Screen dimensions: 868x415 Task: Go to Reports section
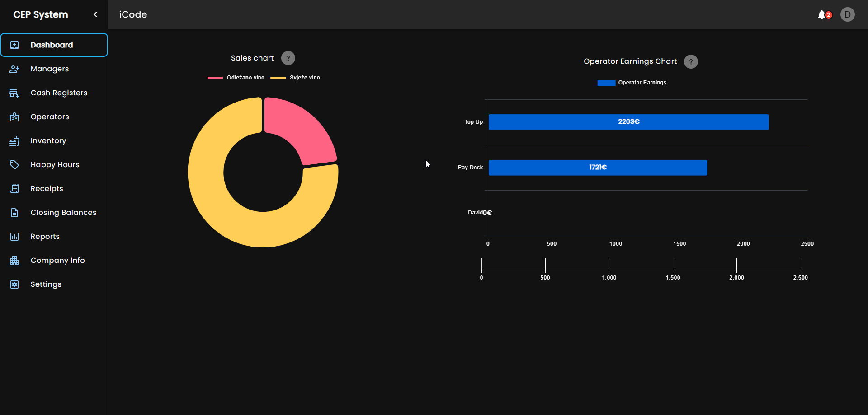point(54,236)
